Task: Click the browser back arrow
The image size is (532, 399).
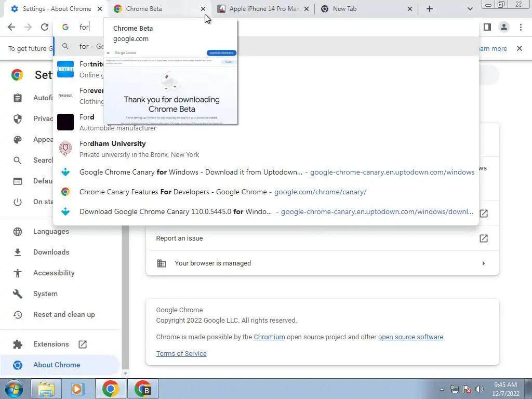Action: point(11,27)
